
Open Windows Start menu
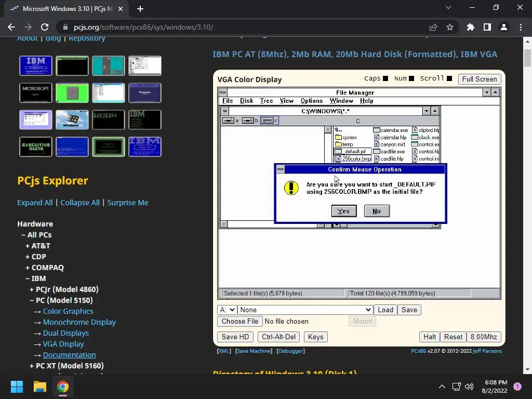pos(17,387)
